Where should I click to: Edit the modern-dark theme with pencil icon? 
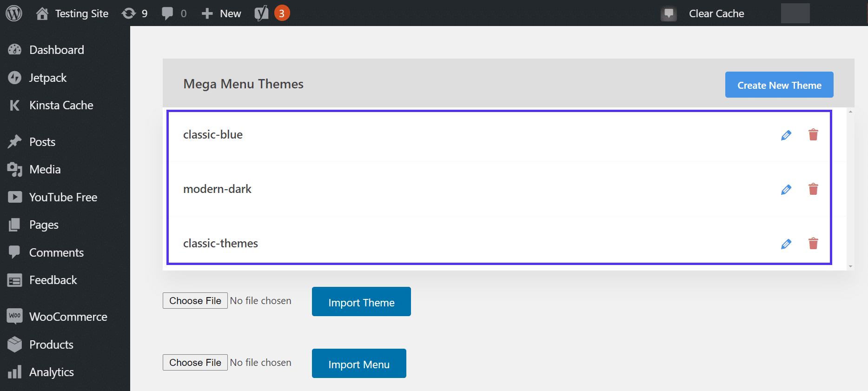(x=786, y=190)
